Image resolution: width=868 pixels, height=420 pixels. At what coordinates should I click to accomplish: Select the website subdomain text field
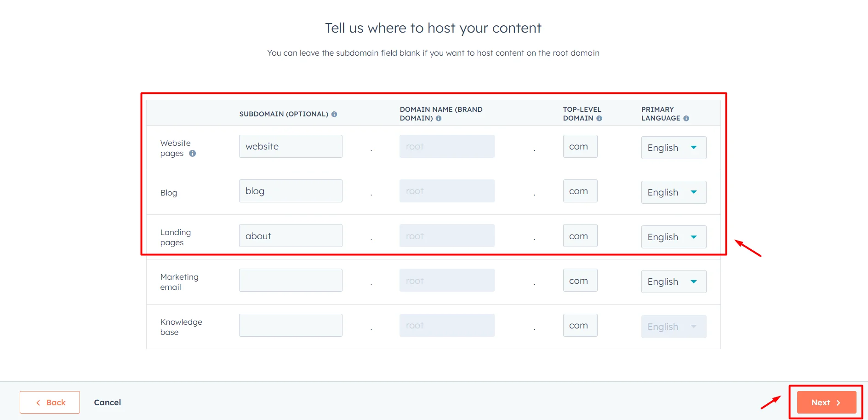coord(291,146)
